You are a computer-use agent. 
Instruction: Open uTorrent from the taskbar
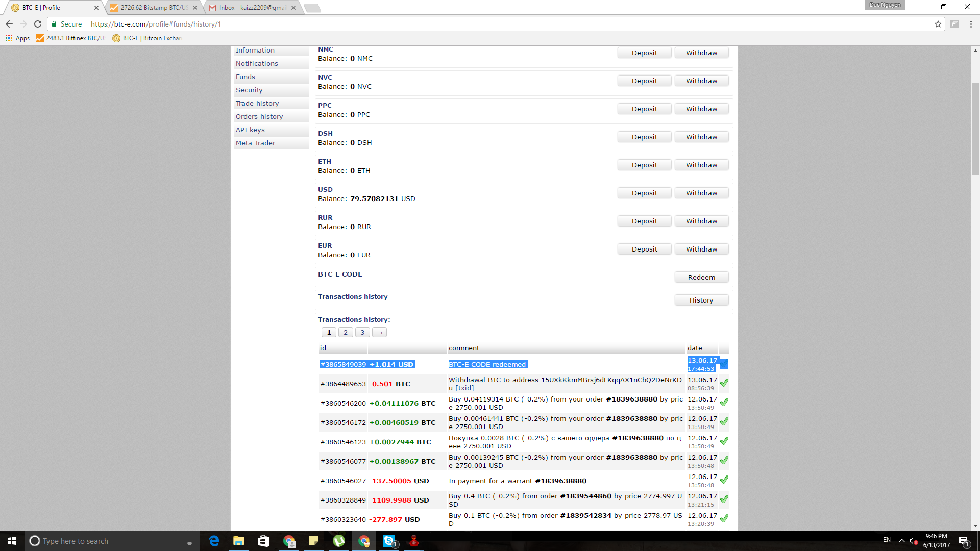[339, 541]
